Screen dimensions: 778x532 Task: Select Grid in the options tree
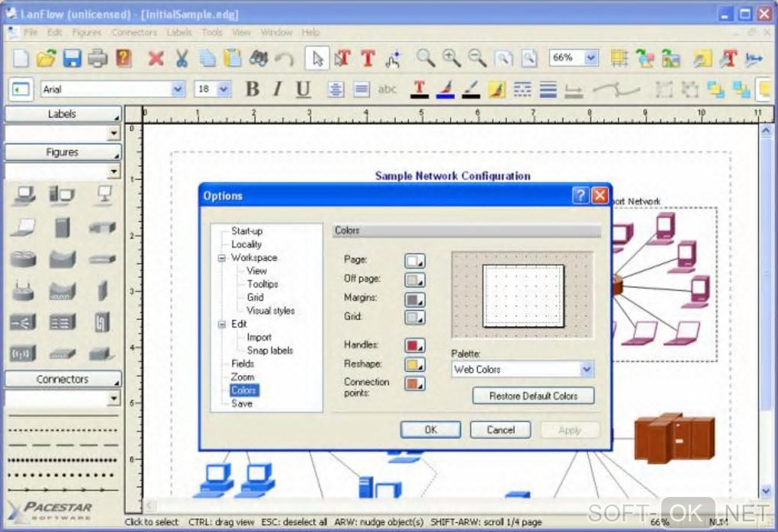[x=255, y=297]
